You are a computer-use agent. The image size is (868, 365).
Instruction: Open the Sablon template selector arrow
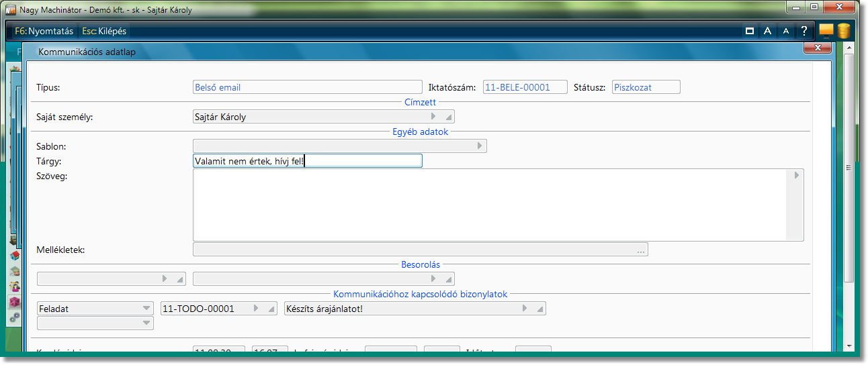point(480,146)
